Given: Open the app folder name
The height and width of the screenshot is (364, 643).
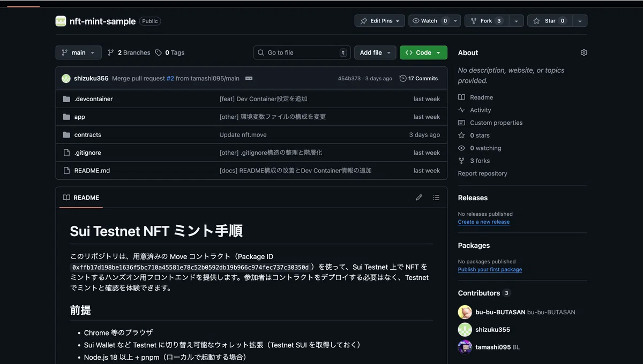Looking at the screenshot, I should (x=80, y=117).
